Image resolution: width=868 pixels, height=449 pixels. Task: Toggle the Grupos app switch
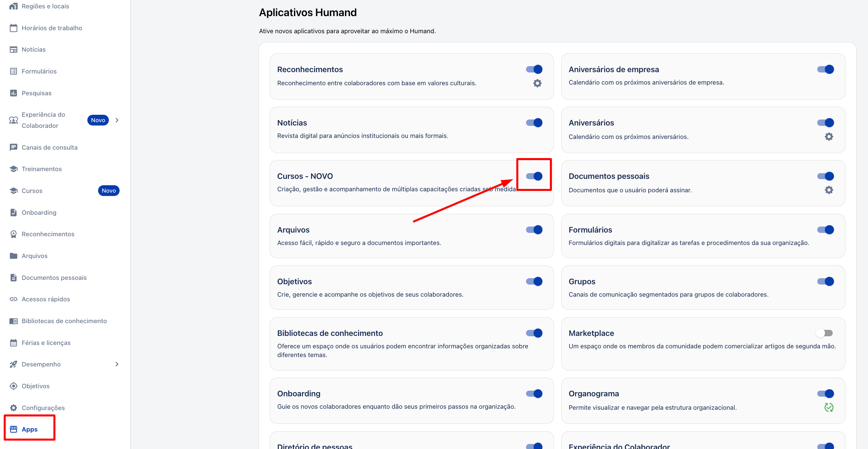pos(826,282)
